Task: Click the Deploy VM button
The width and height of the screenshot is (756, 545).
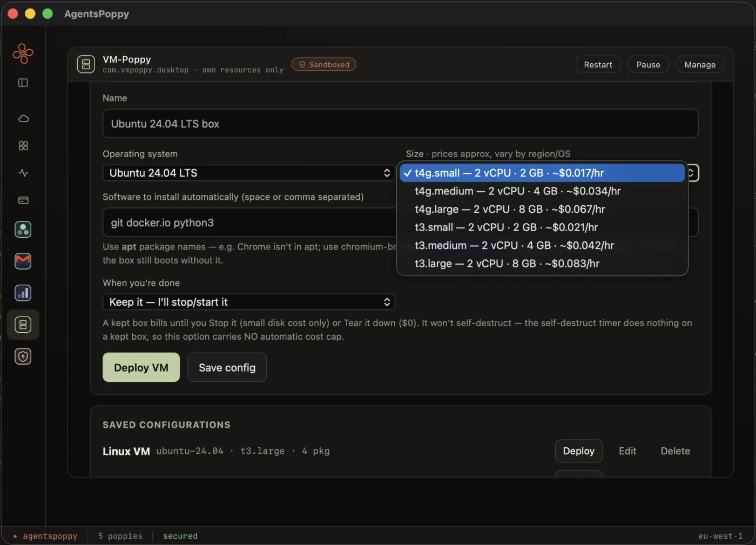Action: (x=141, y=367)
